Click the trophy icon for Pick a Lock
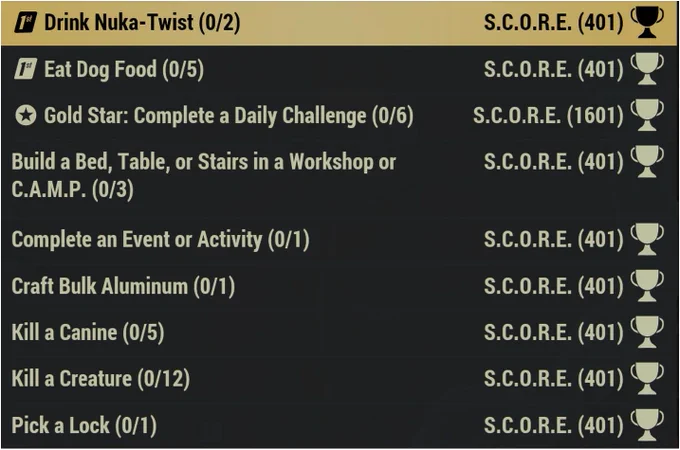The image size is (680, 450). click(647, 425)
